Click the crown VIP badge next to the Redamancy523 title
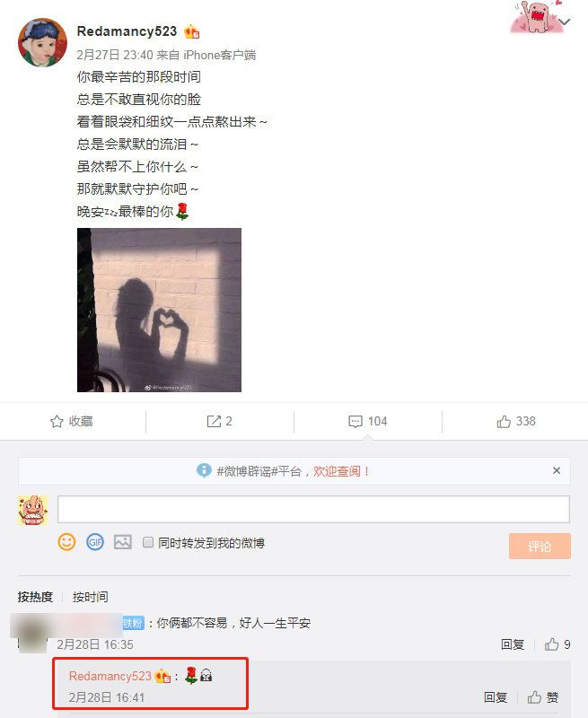 (191, 31)
